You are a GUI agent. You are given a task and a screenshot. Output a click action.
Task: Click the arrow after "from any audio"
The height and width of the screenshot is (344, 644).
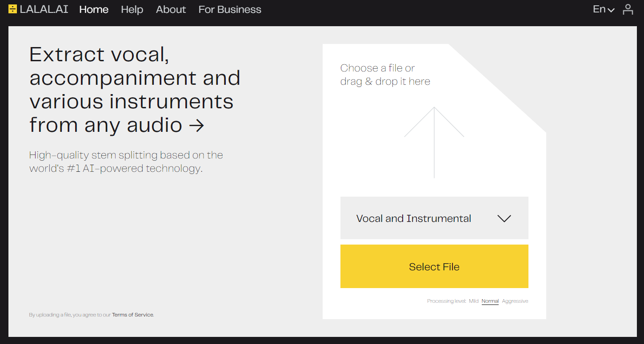[x=196, y=126]
